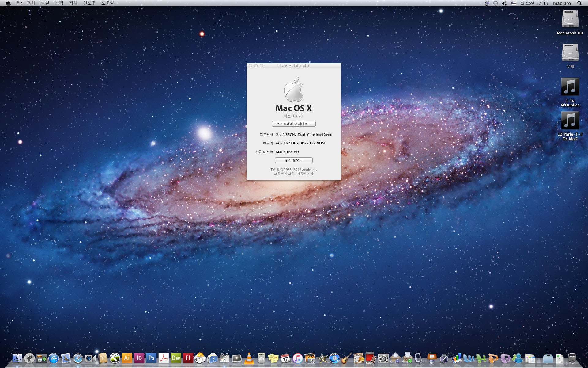Open the input language flag menu

click(514, 3)
